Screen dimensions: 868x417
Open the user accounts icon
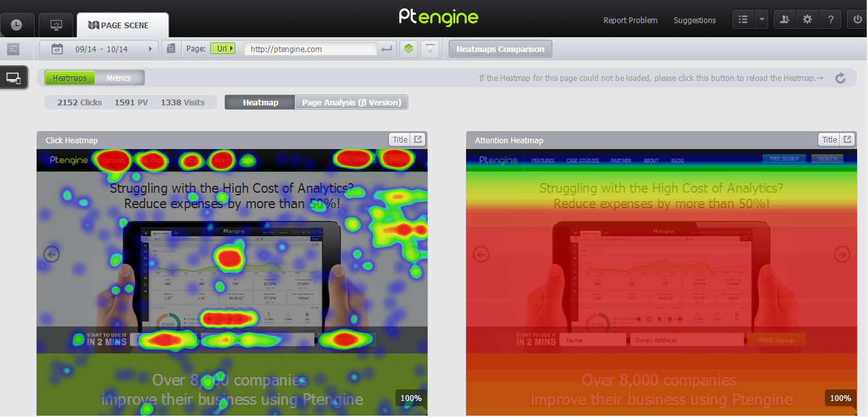[784, 20]
